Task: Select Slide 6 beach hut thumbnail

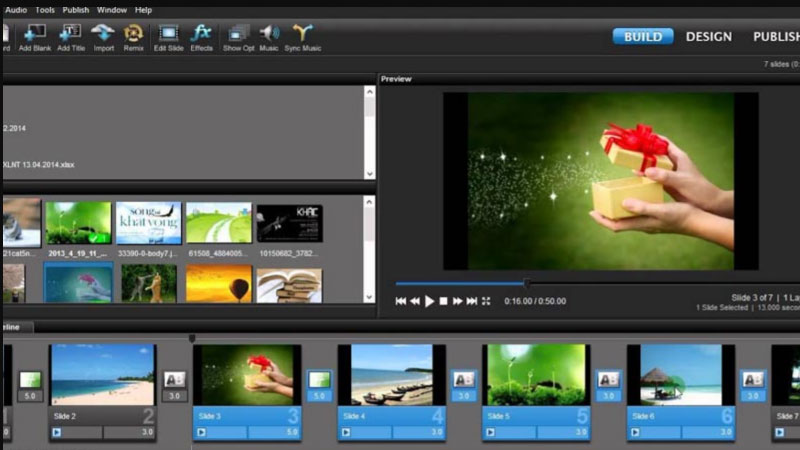Action: (x=681, y=375)
